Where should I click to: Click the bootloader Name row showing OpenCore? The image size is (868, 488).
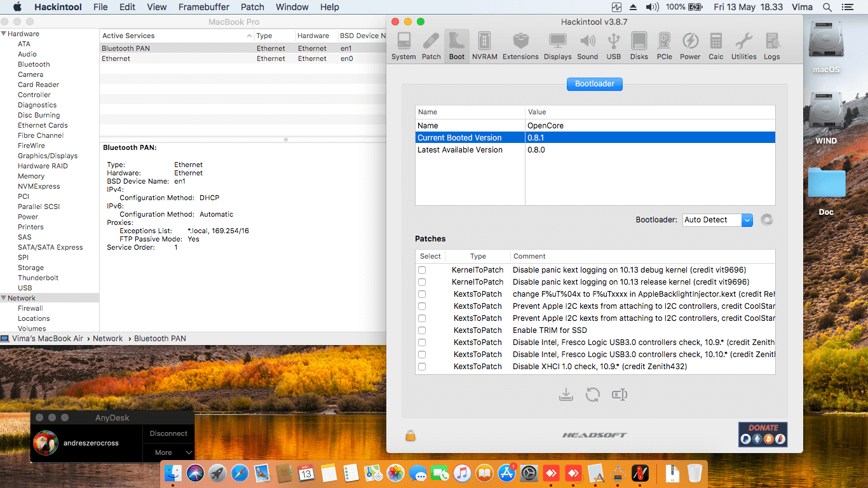tap(595, 126)
